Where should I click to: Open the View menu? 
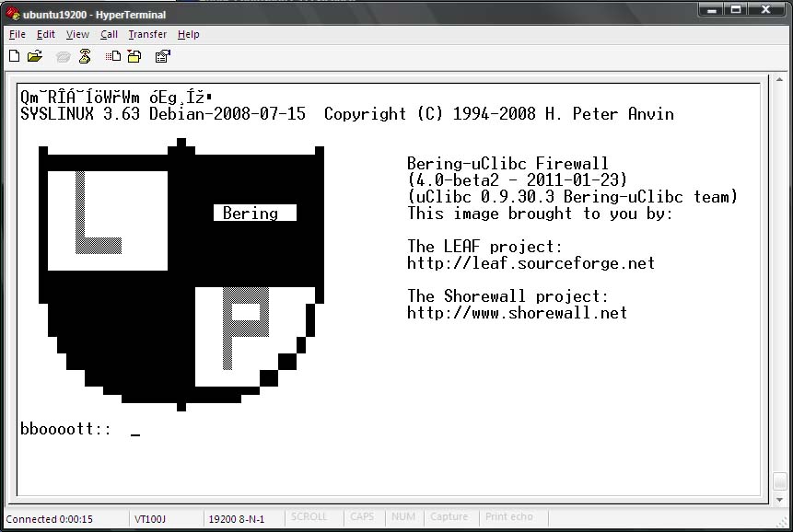tap(77, 34)
